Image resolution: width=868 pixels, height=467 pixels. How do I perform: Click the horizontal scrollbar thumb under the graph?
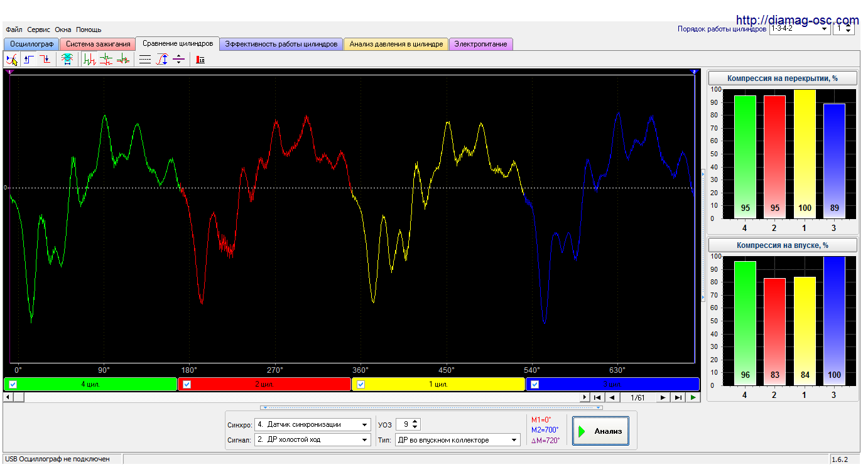pyautogui.click(x=19, y=397)
